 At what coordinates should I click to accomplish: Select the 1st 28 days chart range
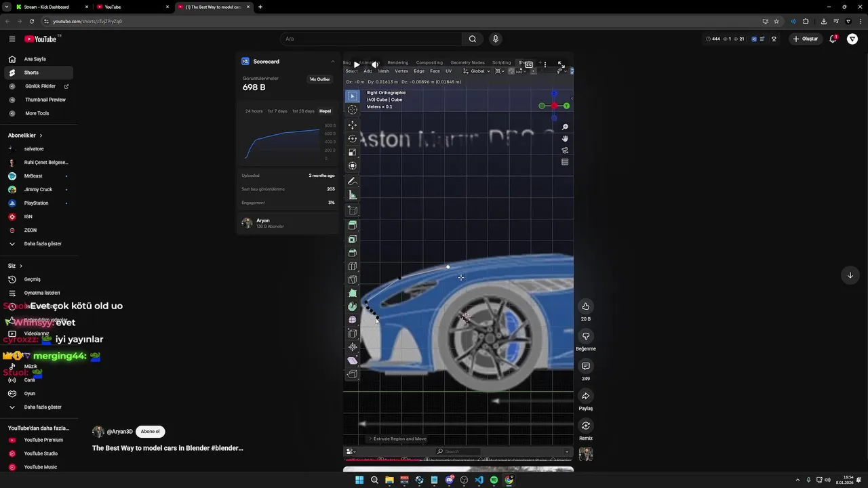click(303, 111)
